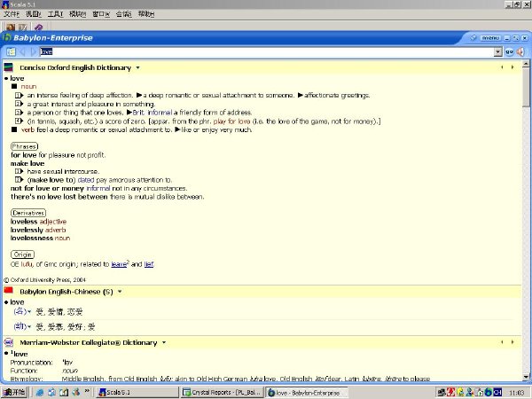Switch to Scala 5.1 taskbar button

point(137,392)
